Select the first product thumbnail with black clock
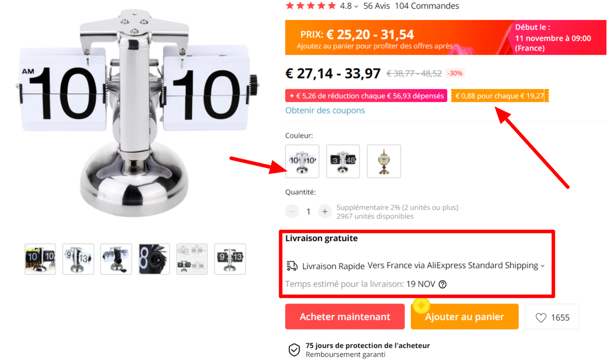This screenshot has height=364, width=615. [40, 259]
